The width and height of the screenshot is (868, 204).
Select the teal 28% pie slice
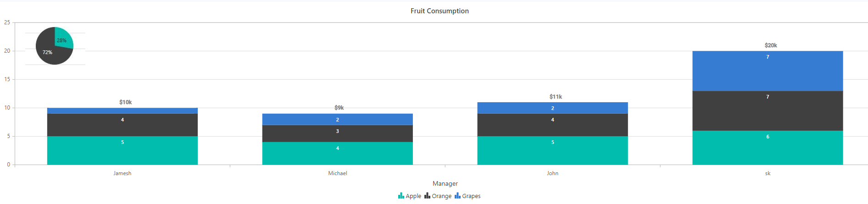(63, 39)
